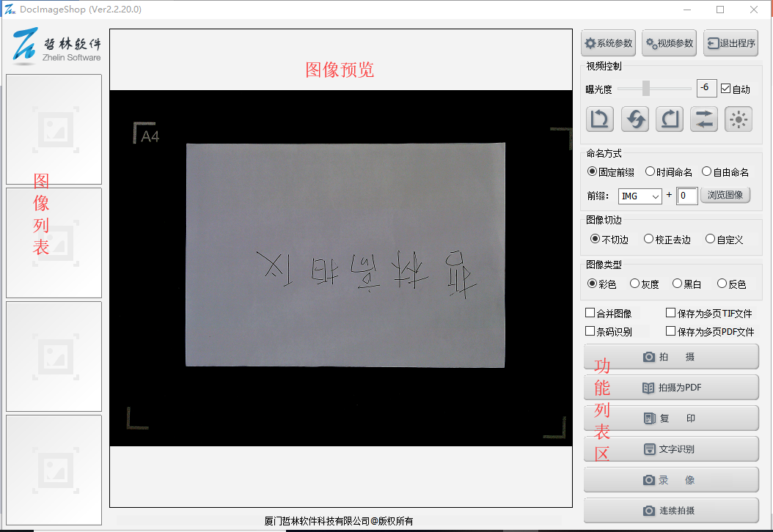Toggle the 自动 auto exposure checkbox
This screenshot has height=532, width=773.
coord(726,89)
